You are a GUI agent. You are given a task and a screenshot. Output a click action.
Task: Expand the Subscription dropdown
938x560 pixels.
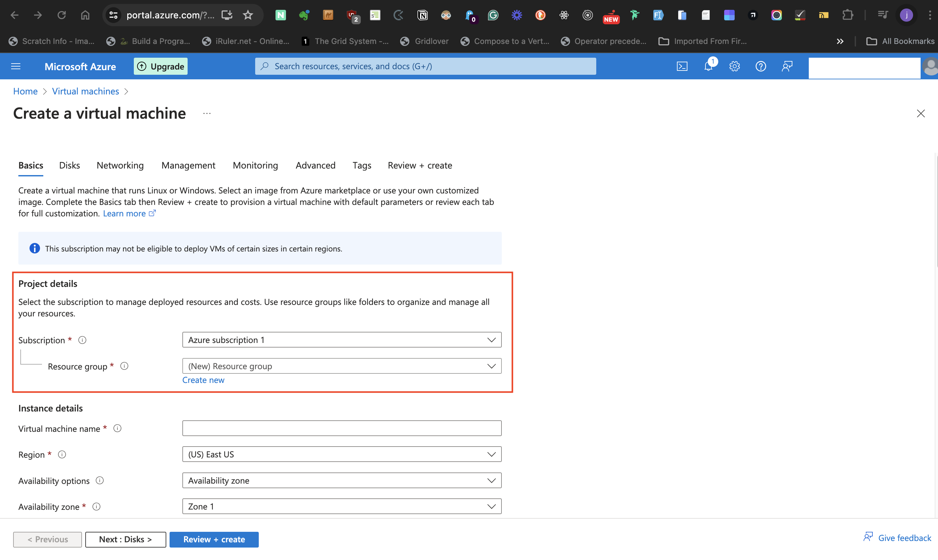342,340
